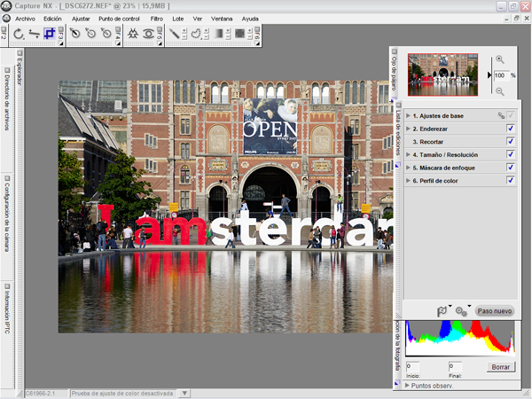Click the Capture NX logo in menu bar

[6, 19]
